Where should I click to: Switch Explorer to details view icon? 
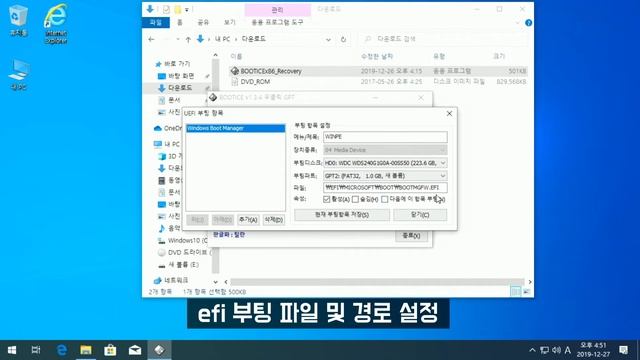tap(515, 291)
